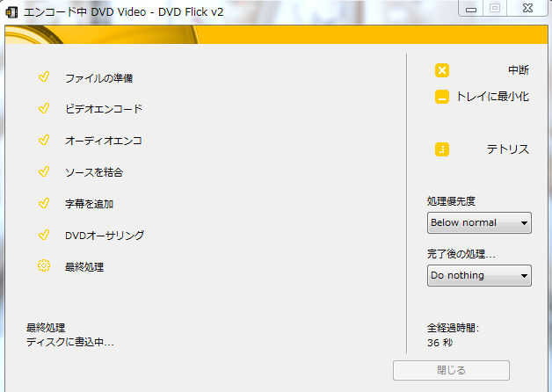Click the disabled 閉じる button
The height and width of the screenshot is (392, 552).
451,370
